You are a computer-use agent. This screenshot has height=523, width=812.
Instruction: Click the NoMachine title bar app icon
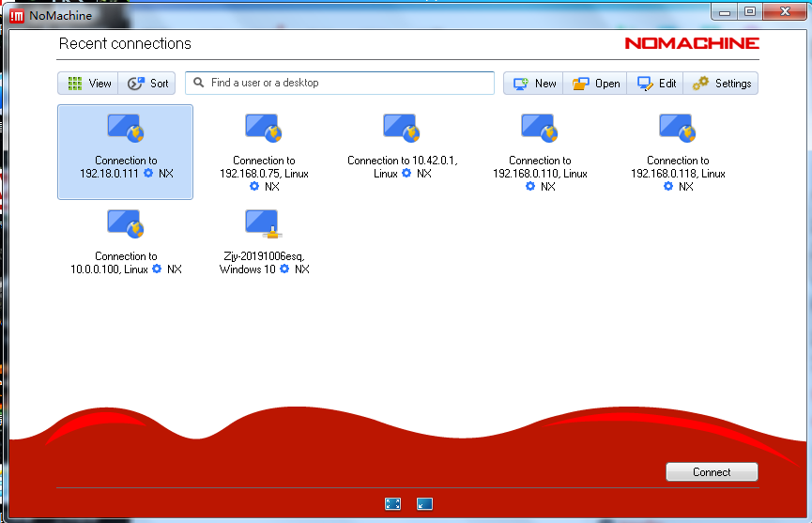pos(17,16)
